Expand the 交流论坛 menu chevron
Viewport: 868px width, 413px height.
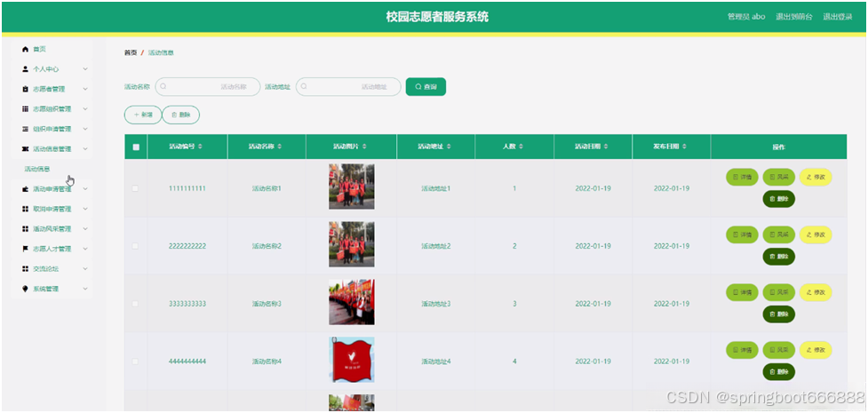[x=85, y=268]
